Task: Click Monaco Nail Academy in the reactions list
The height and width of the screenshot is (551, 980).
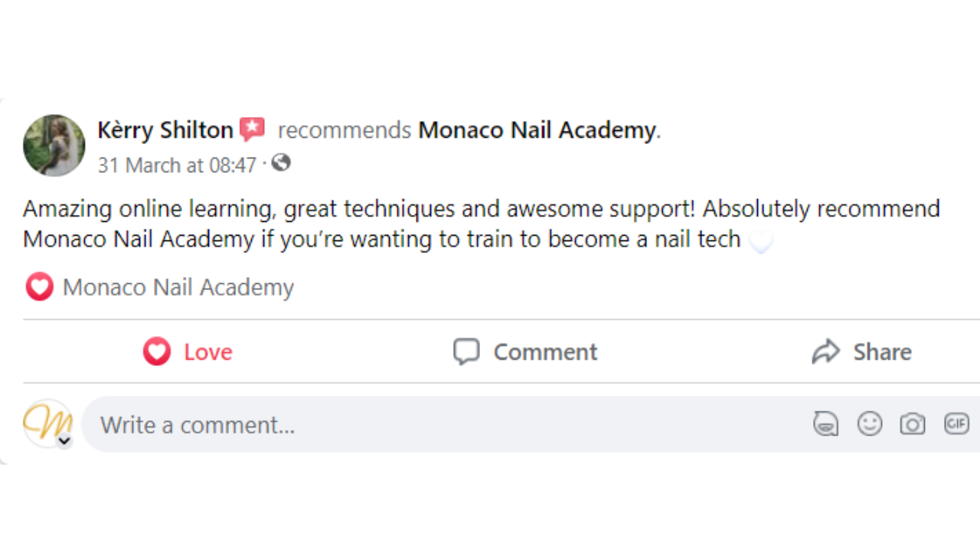Action: (x=178, y=288)
